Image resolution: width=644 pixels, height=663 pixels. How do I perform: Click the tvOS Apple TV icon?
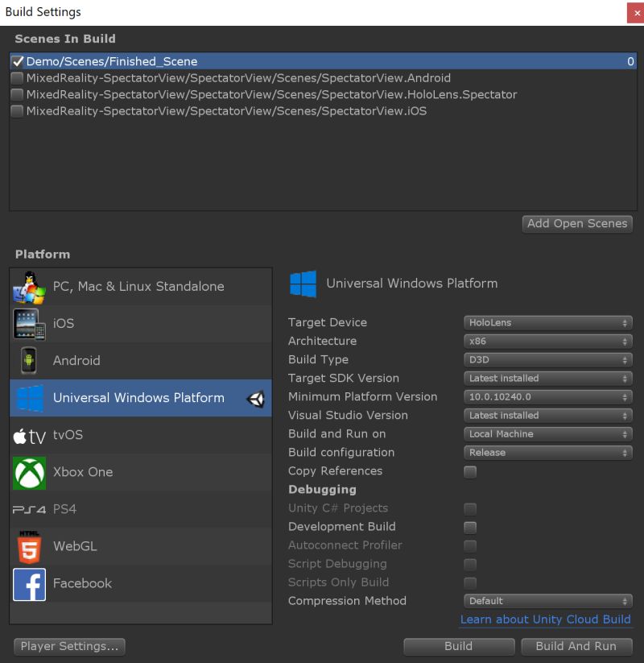point(29,434)
